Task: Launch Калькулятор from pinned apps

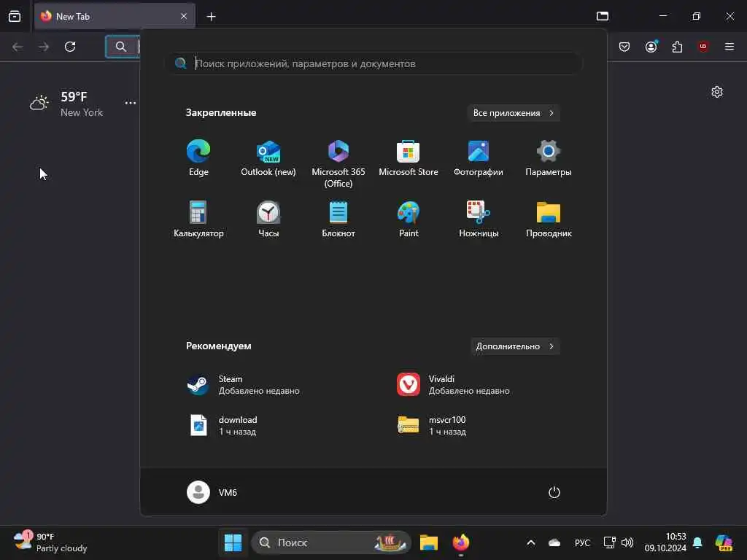Action: [x=198, y=219]
